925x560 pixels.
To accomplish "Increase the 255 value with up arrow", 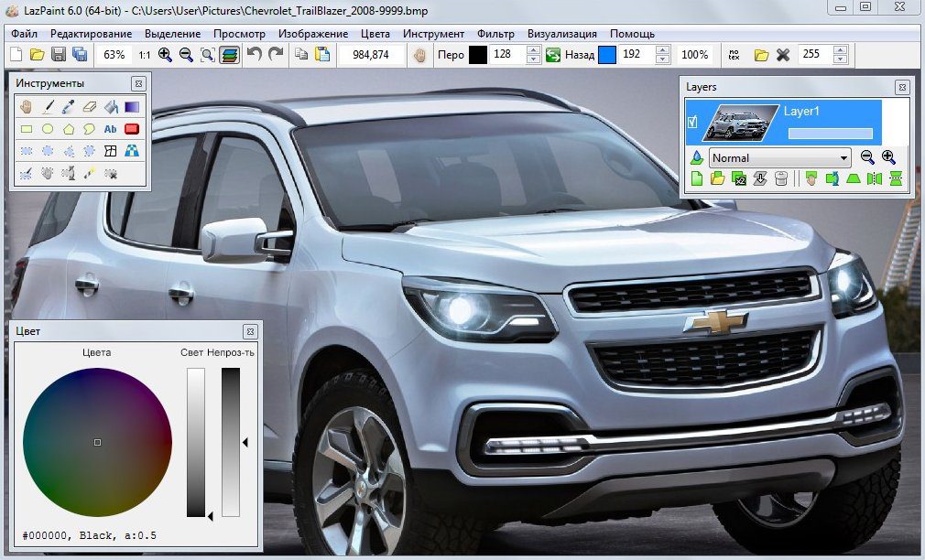I will point(841,50).
